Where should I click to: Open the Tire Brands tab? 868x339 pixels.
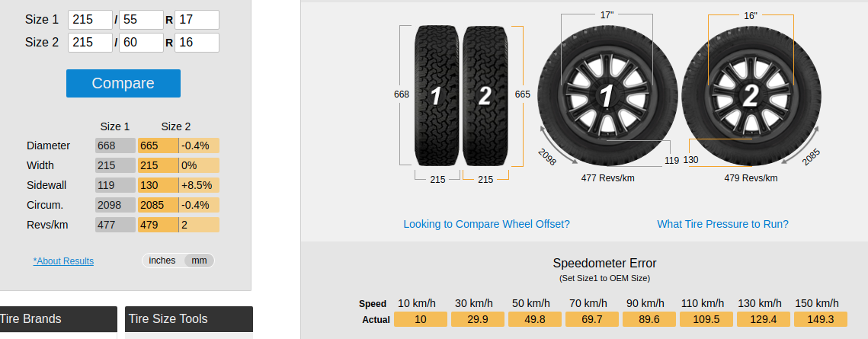[x=58, y=319]
